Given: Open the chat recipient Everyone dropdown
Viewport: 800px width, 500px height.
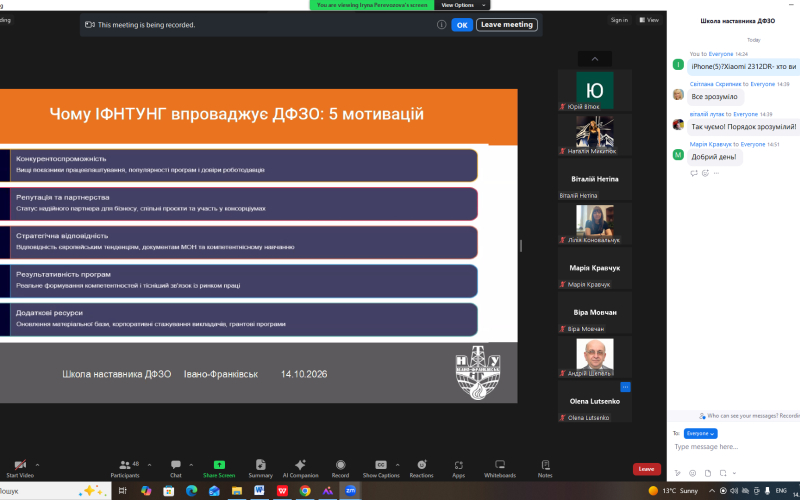Looking at the screenshot, I should pyautogui.click(x=701, y=433).
